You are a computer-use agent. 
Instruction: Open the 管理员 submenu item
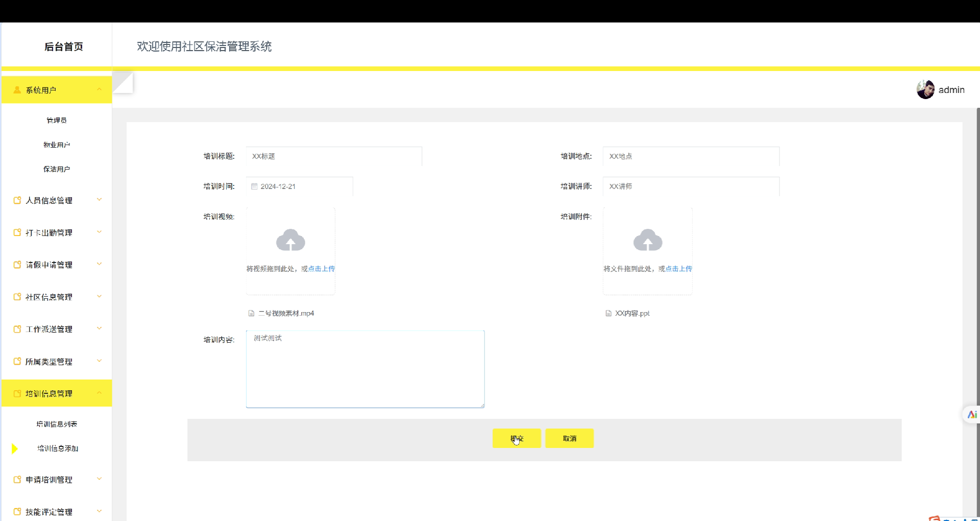click(57, 121)
